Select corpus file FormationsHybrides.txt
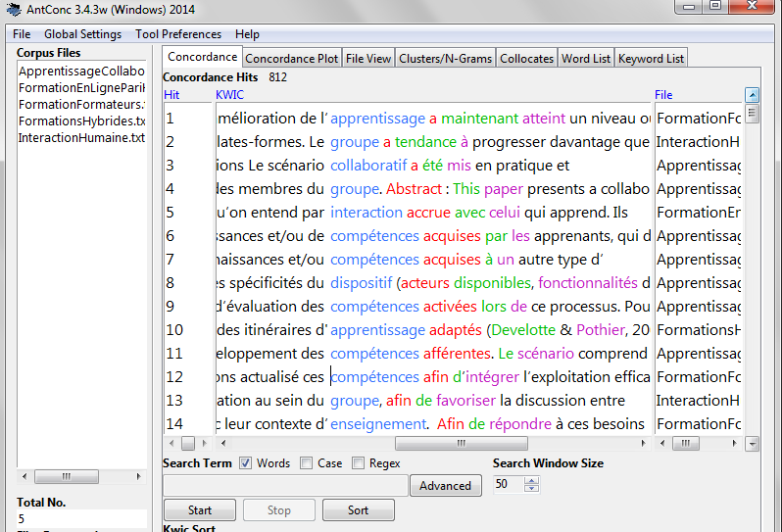Image resolution: width=782 pixels, height=532 pixels. tap(81, 121)
